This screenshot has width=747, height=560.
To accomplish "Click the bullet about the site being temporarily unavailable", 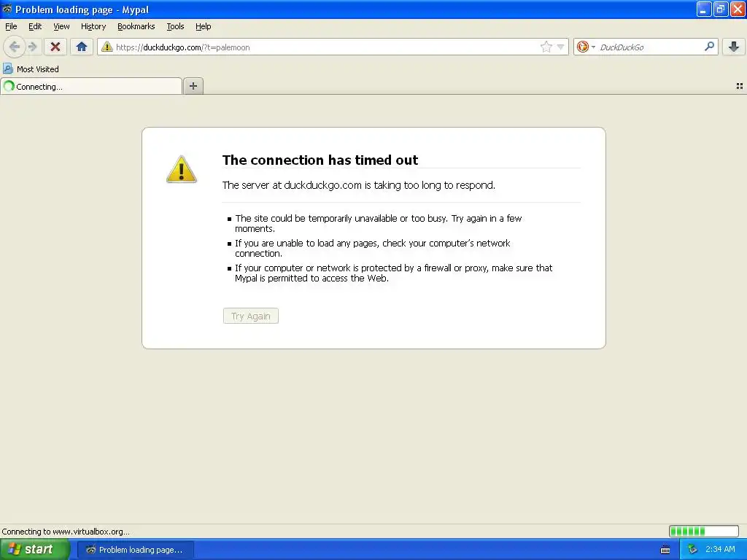I will coord(379,223).
